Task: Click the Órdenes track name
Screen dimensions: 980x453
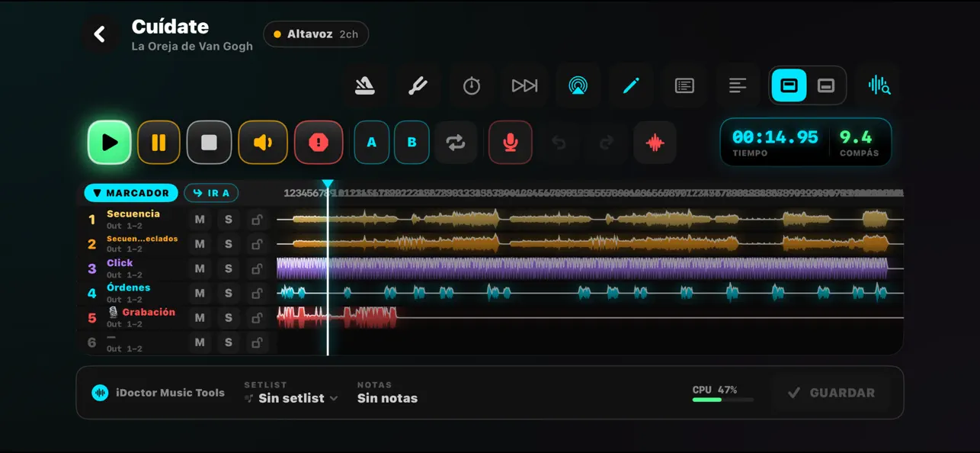Action: [x=128, y=288]
